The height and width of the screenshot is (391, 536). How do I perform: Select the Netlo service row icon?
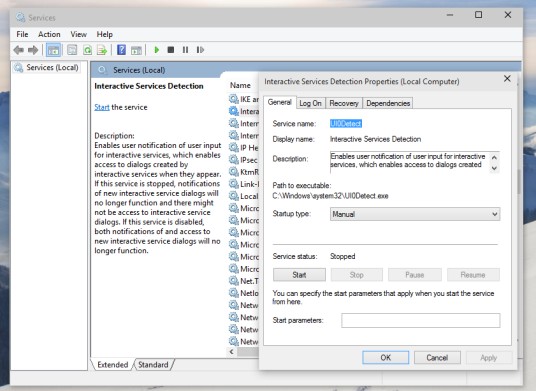point(234,293)
